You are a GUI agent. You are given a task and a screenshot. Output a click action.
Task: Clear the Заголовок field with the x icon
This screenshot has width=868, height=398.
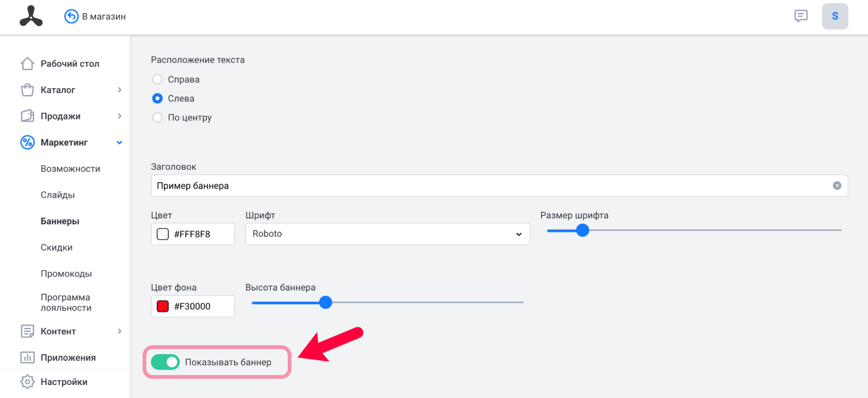(x=837, y=185)
